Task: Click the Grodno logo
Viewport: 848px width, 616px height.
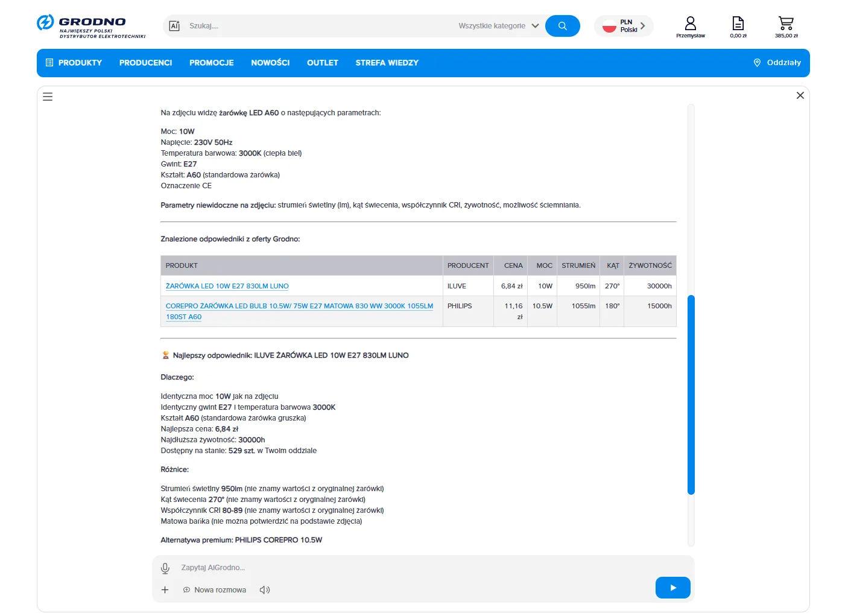Action: click(x=91, y=27)
